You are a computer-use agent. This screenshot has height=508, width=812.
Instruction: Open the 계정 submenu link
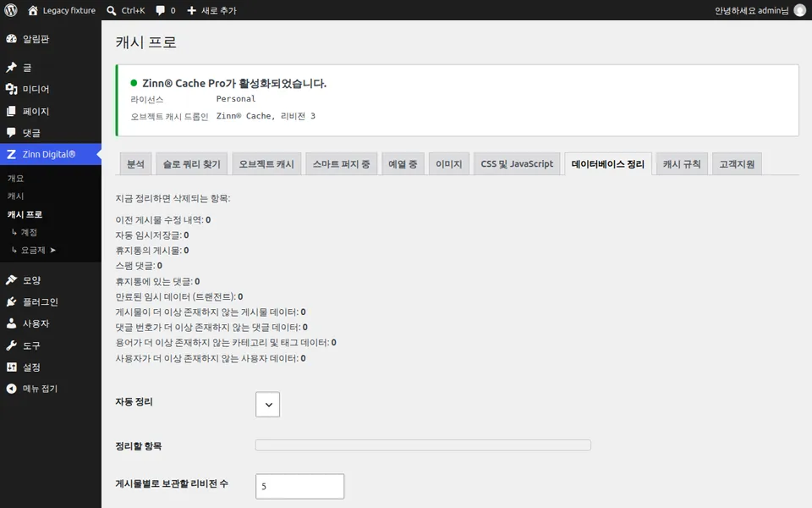tap(25, 232)
